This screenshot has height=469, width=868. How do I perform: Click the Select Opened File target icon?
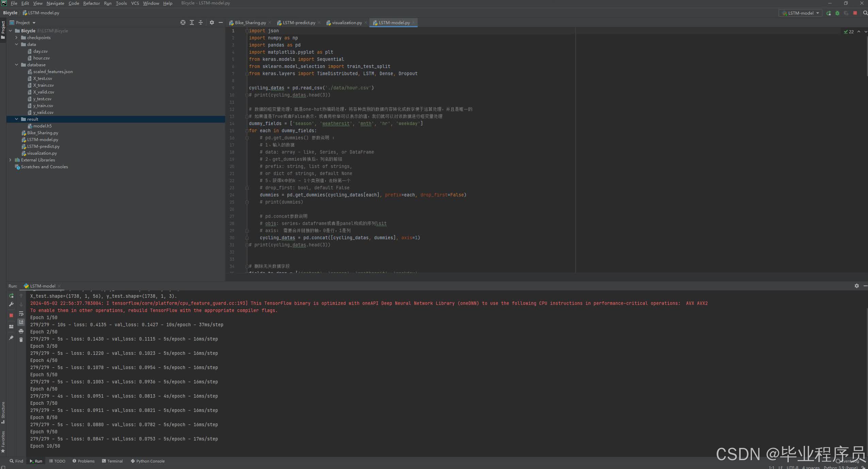(183, 23)
